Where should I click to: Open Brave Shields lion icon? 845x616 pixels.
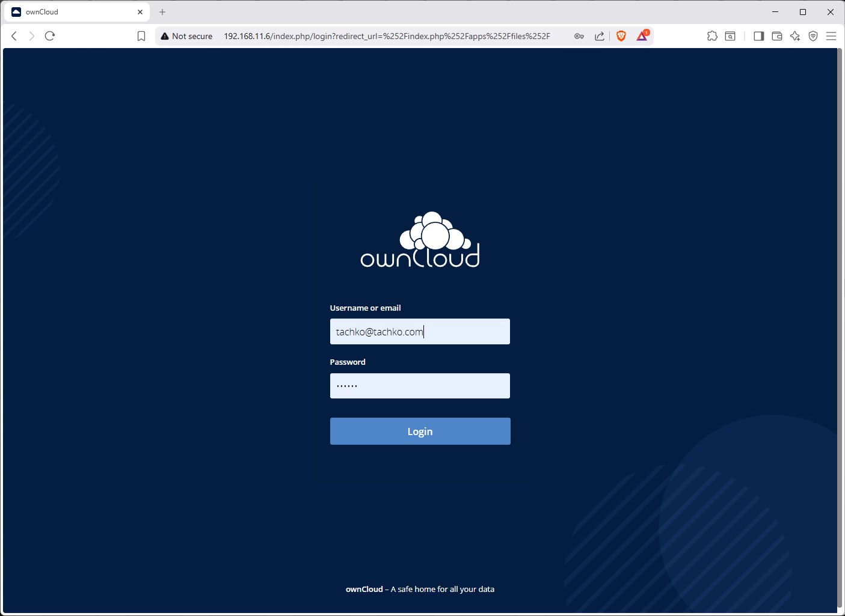coord(621,36)
